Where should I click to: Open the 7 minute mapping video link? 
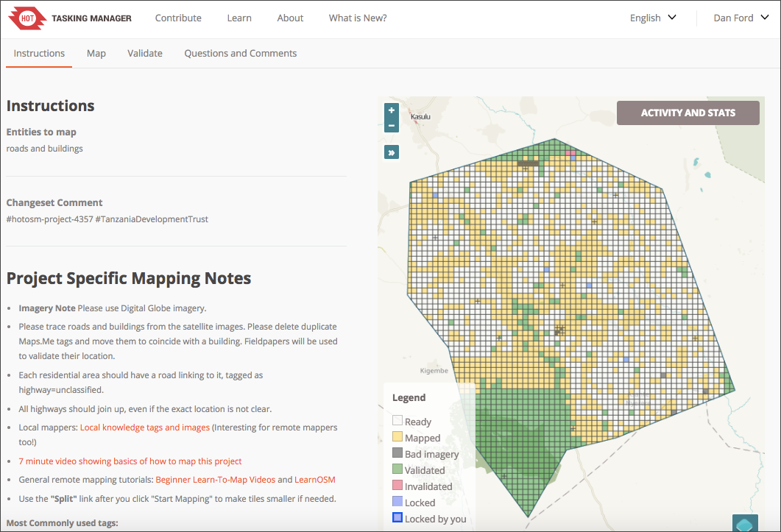[130, 461]
